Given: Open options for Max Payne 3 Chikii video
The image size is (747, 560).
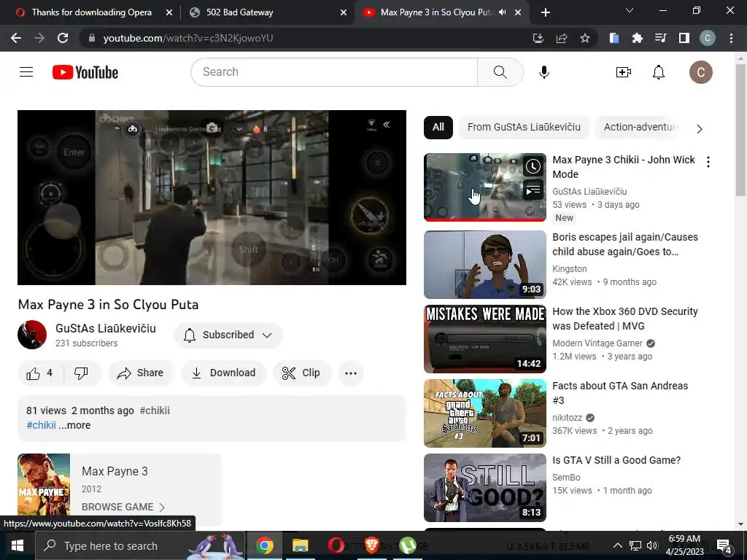Looking at the screenshot, I should click(708, 162).
